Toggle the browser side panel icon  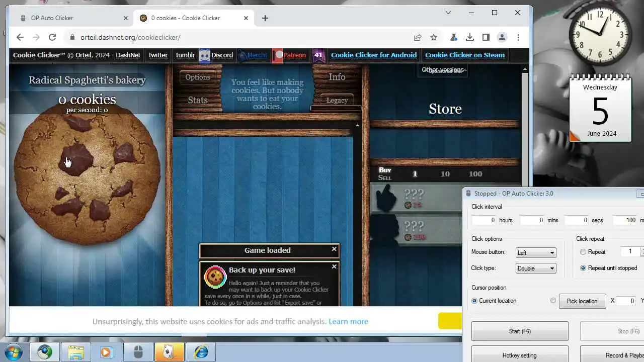[486, 37]
